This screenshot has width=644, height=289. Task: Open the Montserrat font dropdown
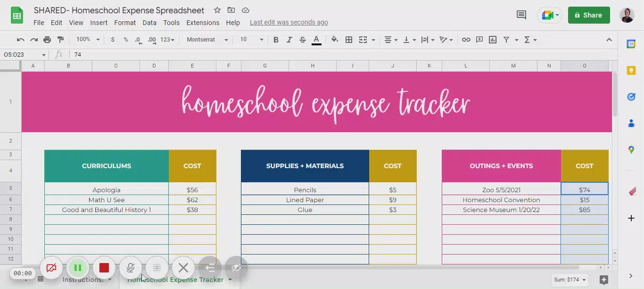click(206, 40)
